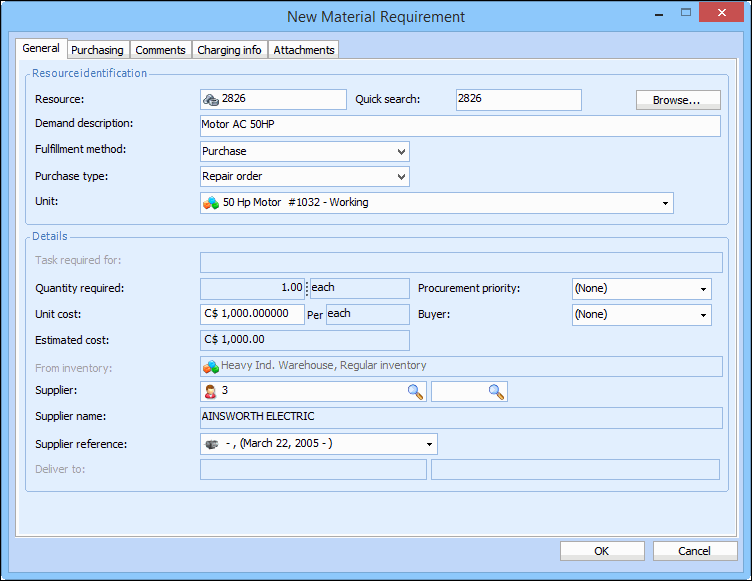The height and width of the screenshot is (581, 752).
Task: Open the Purchase type dropdown
Action: click(x=401, y=177)
